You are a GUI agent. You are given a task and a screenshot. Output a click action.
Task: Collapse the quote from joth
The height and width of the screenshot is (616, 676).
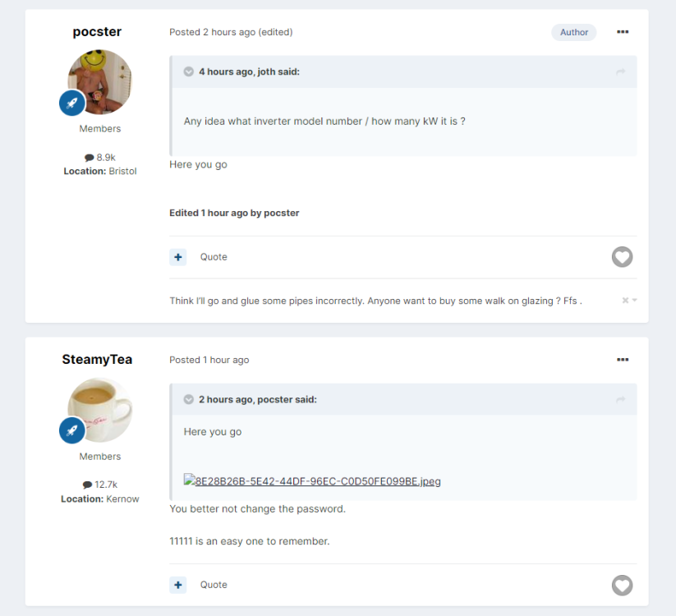click(x=188, y=71)
